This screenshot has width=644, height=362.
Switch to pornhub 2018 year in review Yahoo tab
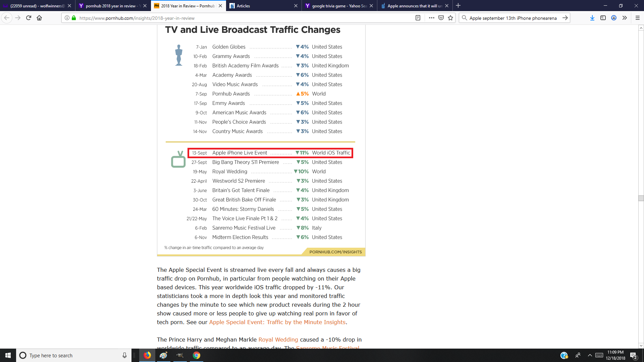(x=113, y=6)
